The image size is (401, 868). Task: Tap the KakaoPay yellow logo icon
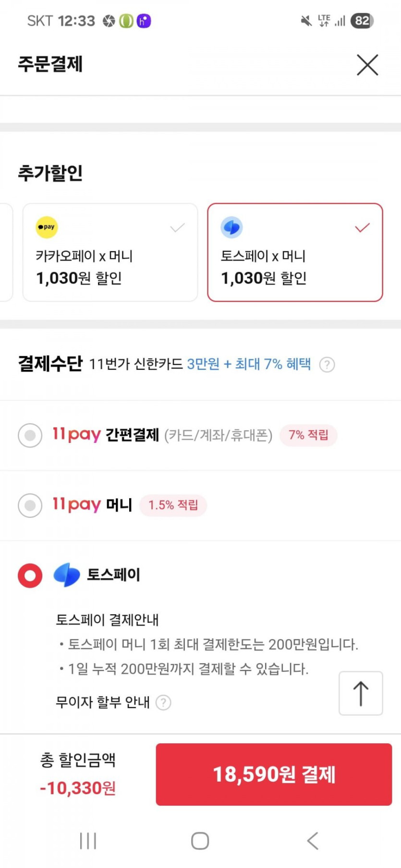[x=47, y=227]
